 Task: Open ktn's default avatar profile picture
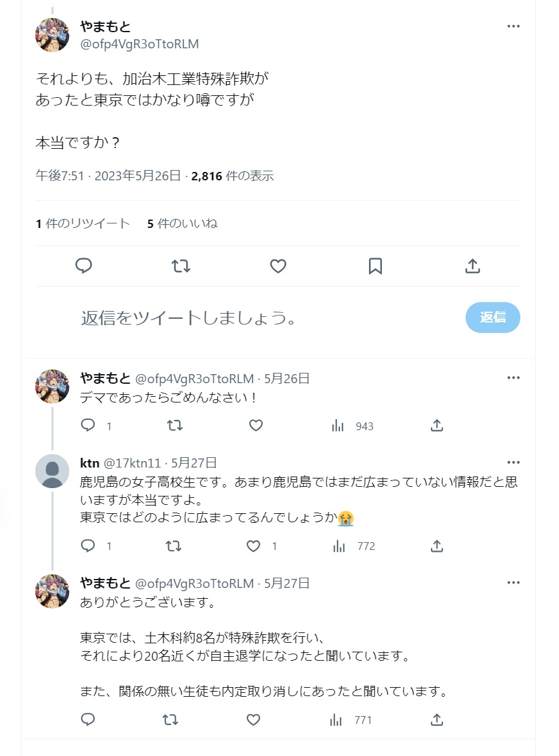(x=52, y=471)
